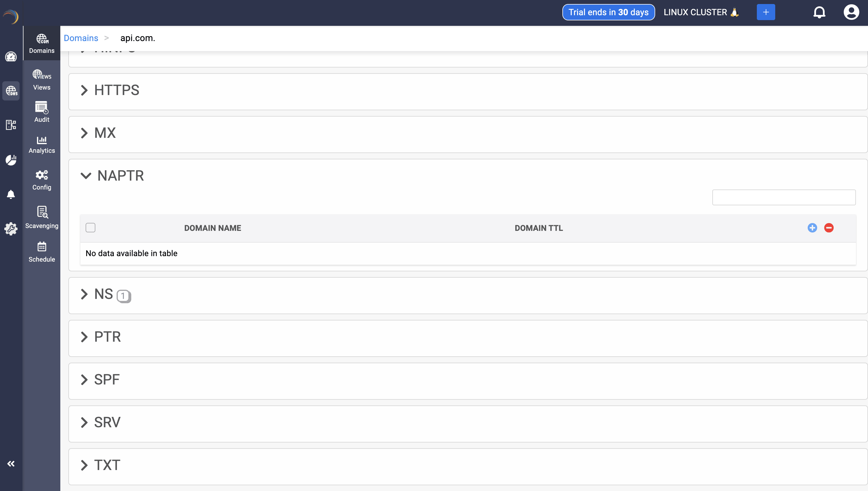Click the blue add NAPTR record icon

[x=812, y=228]
